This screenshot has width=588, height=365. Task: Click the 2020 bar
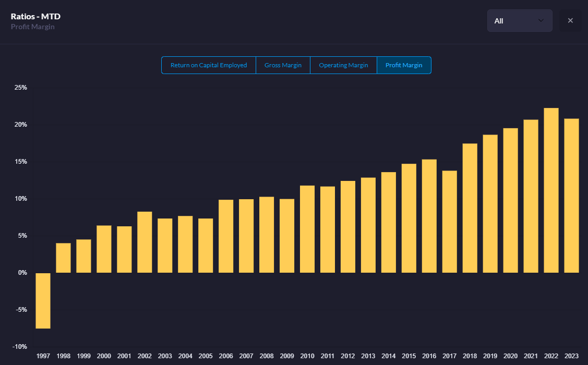click(x=510, y=200)
